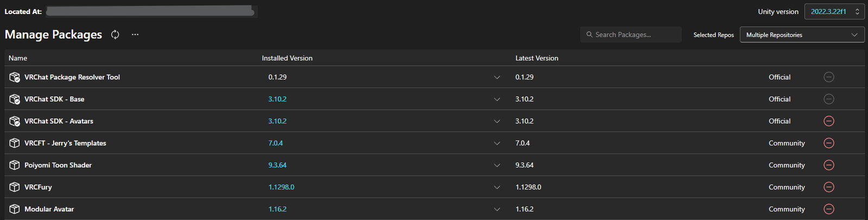The height and width of the screenshot is (220, 868).
Task: Click the Latest Version column header
Action: [x=537, y=58]
